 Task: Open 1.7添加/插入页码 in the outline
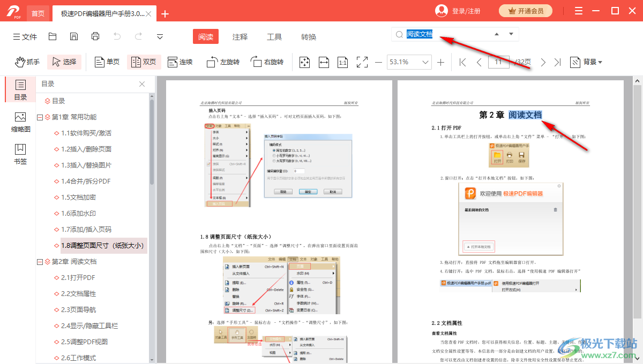86,229
